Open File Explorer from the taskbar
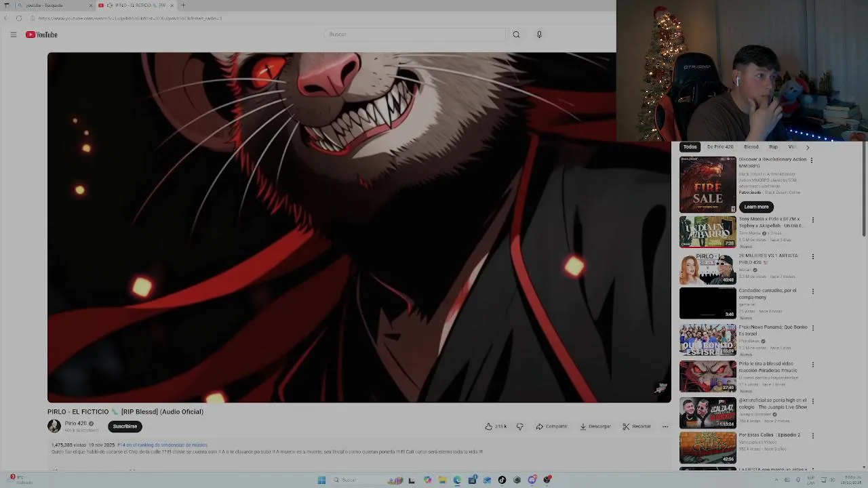868x488 pixels. pyautogui.click(x=442, y=480)
